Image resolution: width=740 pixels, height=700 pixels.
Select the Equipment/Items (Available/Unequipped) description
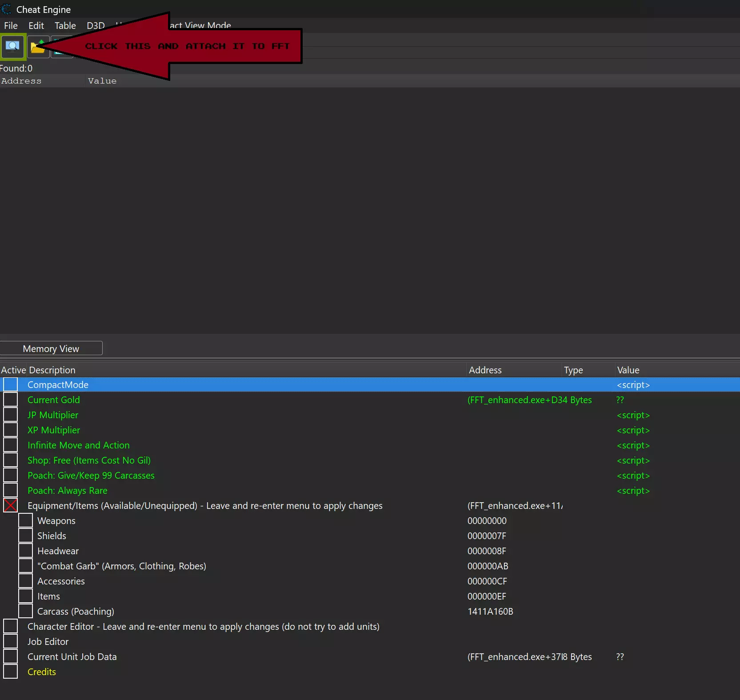[x=205, y=505]
